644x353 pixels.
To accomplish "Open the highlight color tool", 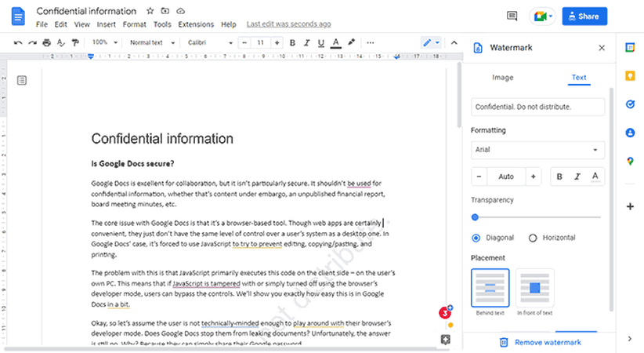I will pos(352,42).
